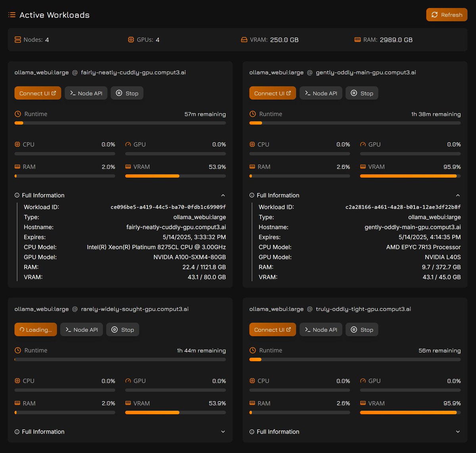The image size is (476, 453).
Task: Open Connect UI for fairly-neatly-cuddly workload
Action: click(x=38, y=93)
